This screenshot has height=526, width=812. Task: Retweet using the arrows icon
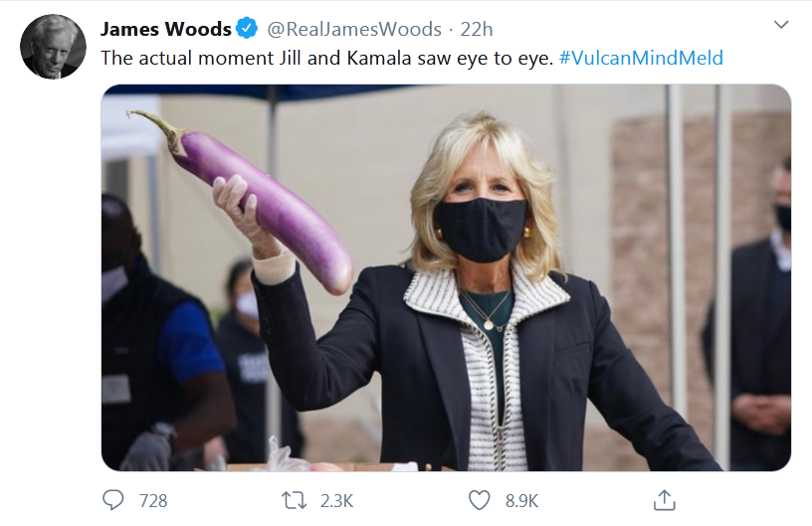pyautogui.click(x=294, y=501)
